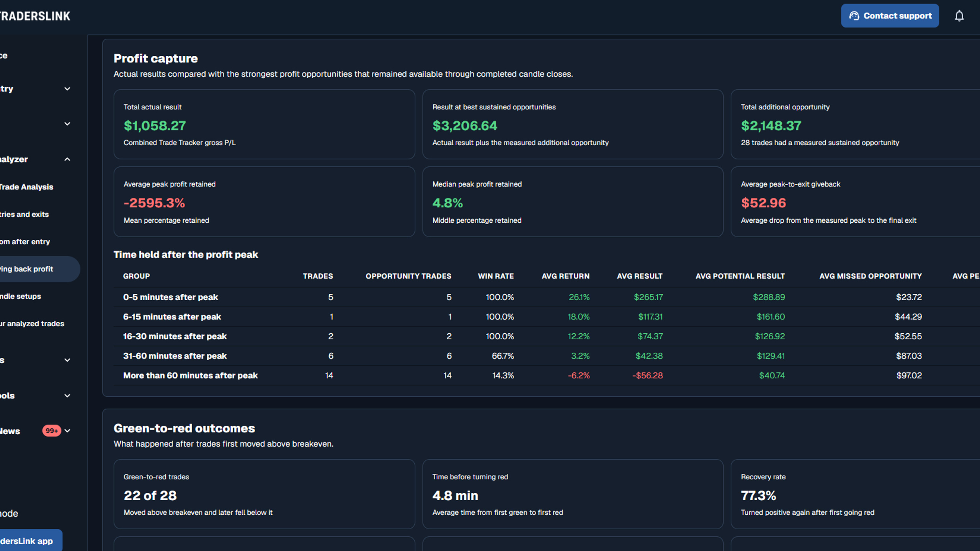Open the Trade Analysis sidebar item

pos(26,187)
